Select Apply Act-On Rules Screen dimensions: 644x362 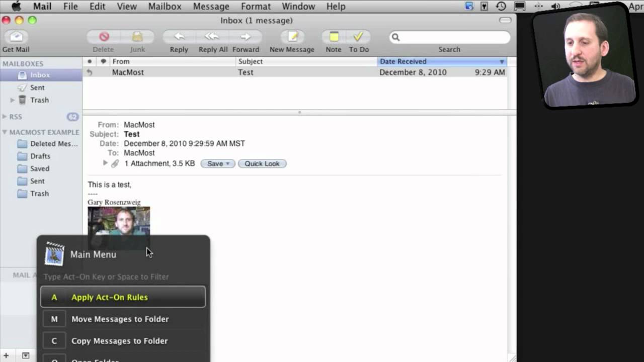point(123,297)
